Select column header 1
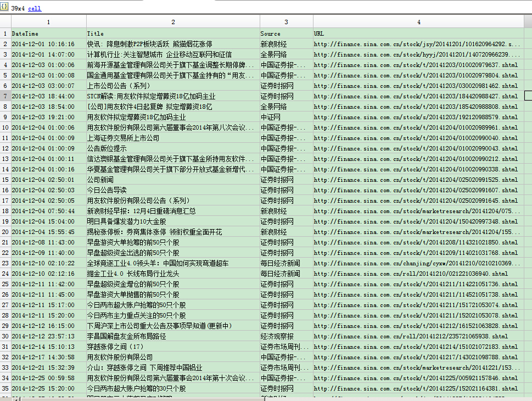Screen dimensions: 532x401 (48, 22)
